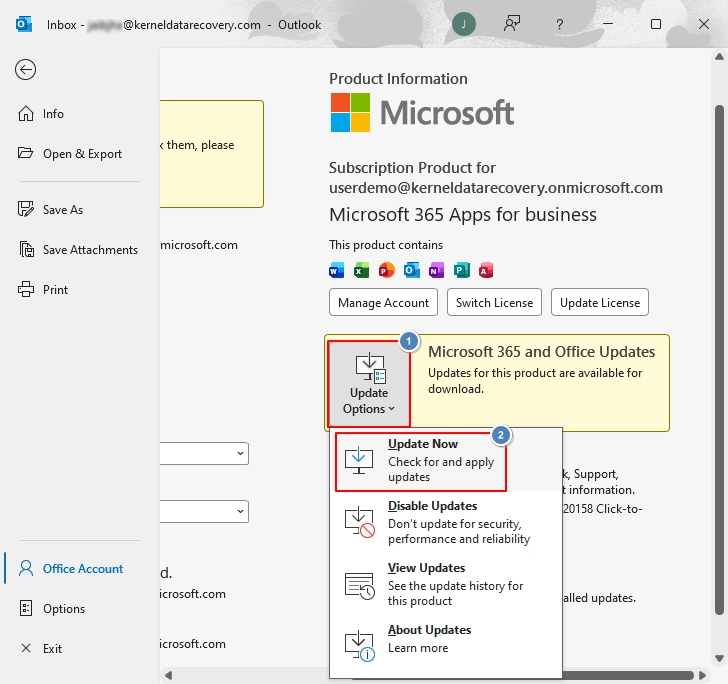
Task: Maximize the Outlook window
Action: [656, 24]
